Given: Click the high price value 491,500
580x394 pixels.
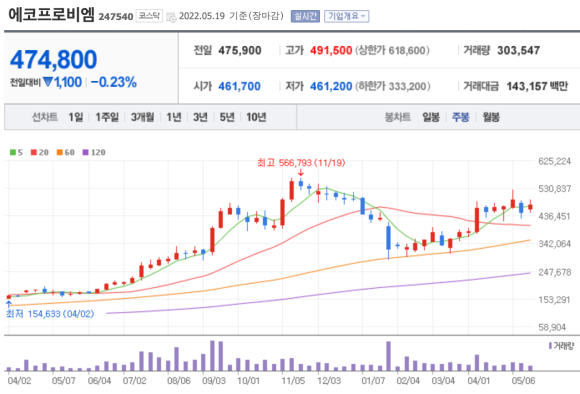Looking at the screenshot, I should click(331, 50).
